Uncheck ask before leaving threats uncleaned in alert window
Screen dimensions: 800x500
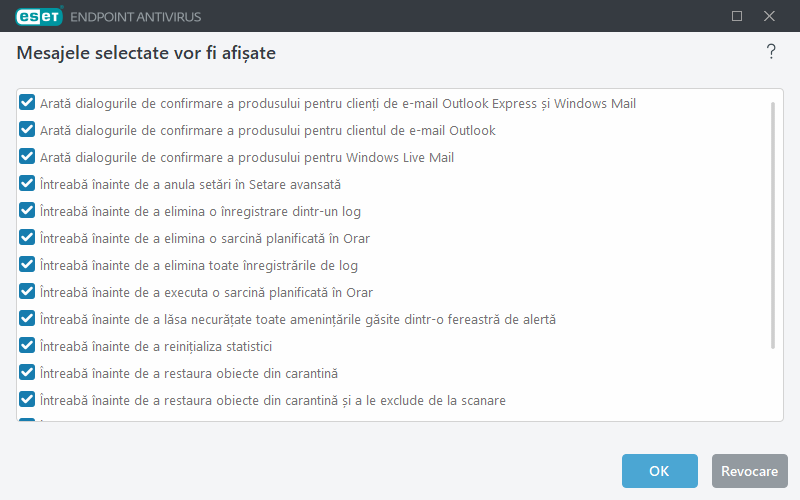tap(27, 319)
